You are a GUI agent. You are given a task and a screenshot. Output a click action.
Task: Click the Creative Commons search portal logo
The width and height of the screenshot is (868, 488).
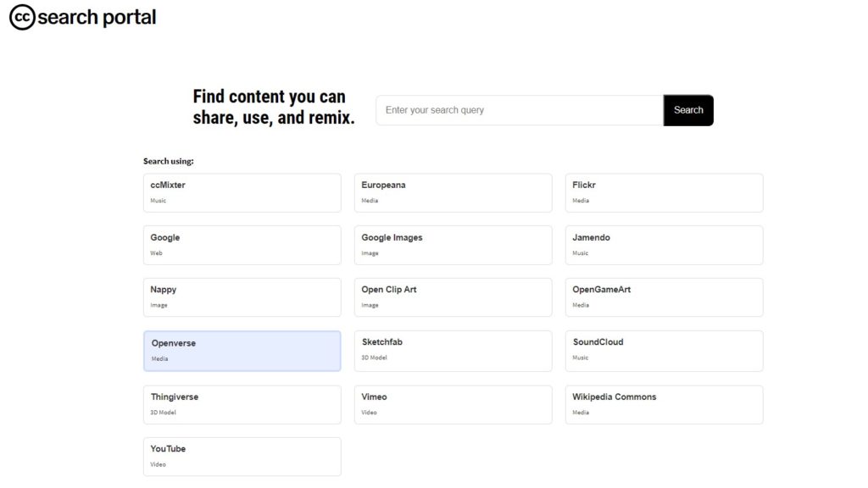point(82,18)
